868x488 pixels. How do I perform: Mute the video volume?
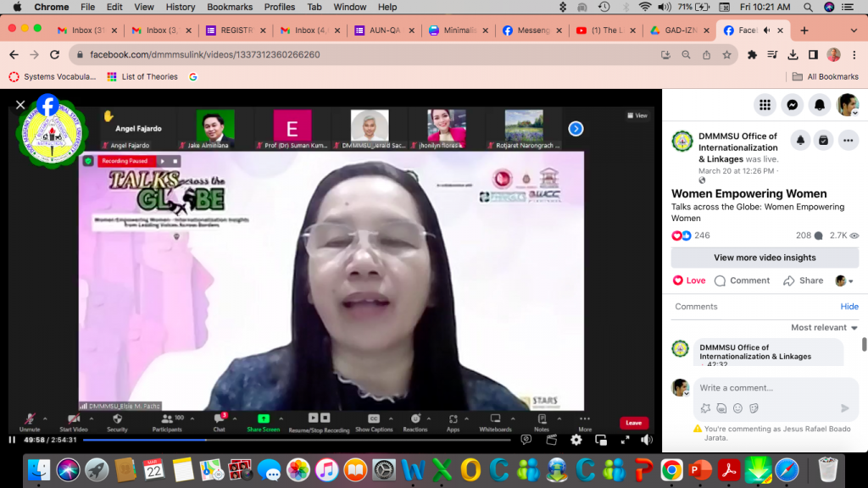647,440
